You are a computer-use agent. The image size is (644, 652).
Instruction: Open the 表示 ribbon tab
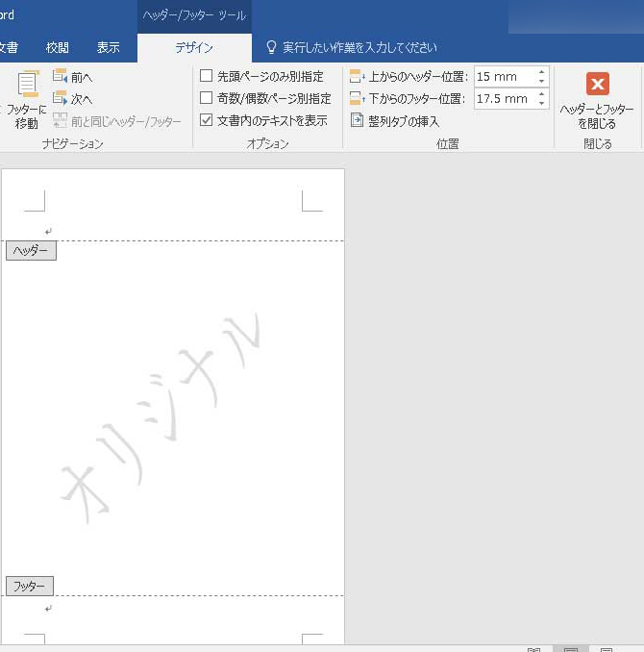[x=108, y=47]
